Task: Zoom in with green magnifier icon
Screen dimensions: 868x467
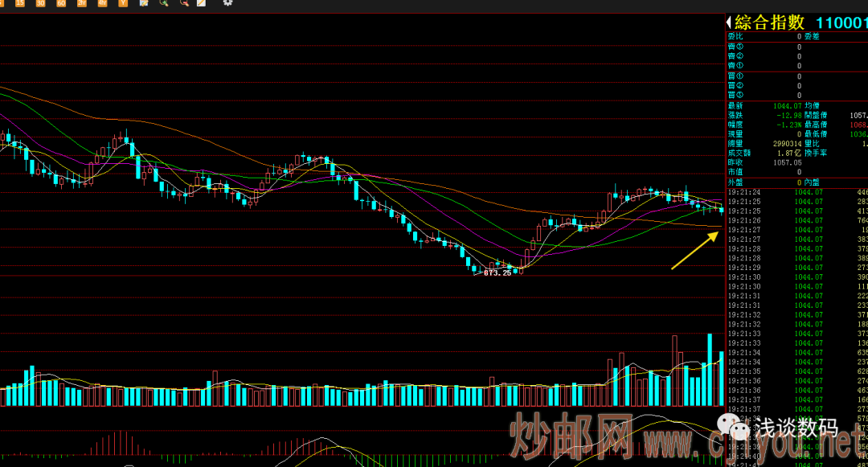Action: (x=163, y=3)
